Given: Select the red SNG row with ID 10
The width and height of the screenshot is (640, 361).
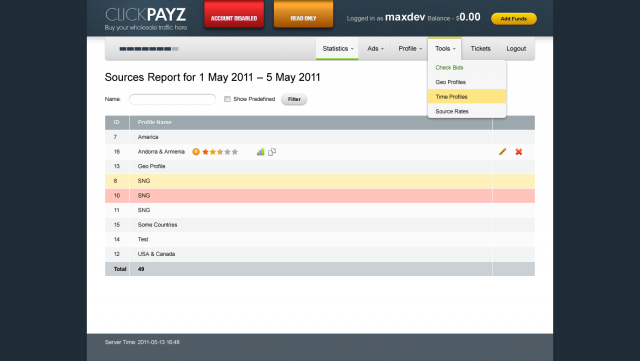Looking at the screenshot, I should [x=320, y=196].
